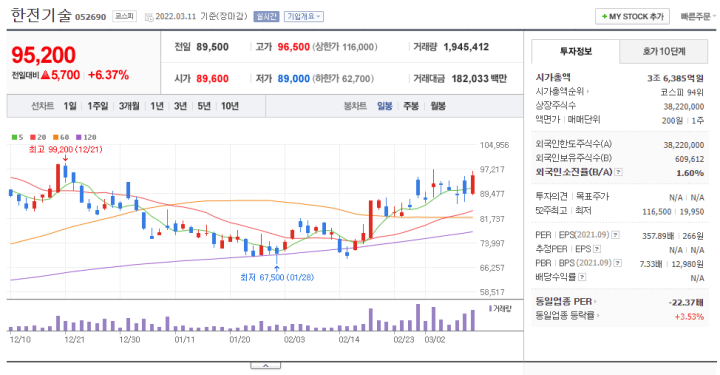
Task: Click the 코스피 94위 ranking value
Action: click(682, 92)
